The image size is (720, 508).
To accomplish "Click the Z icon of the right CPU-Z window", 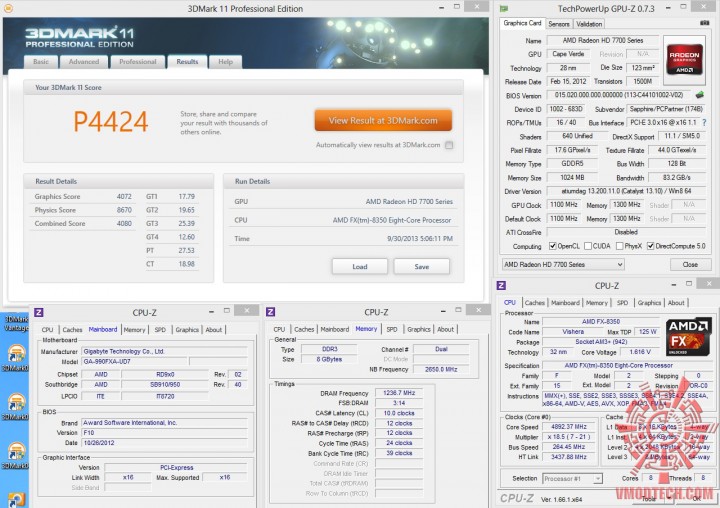I will click(501, 285).
